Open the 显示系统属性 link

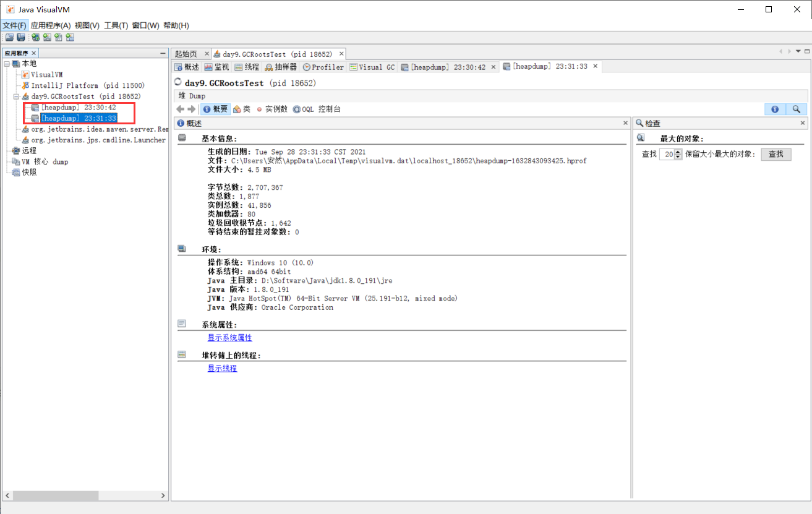[229, 338]
